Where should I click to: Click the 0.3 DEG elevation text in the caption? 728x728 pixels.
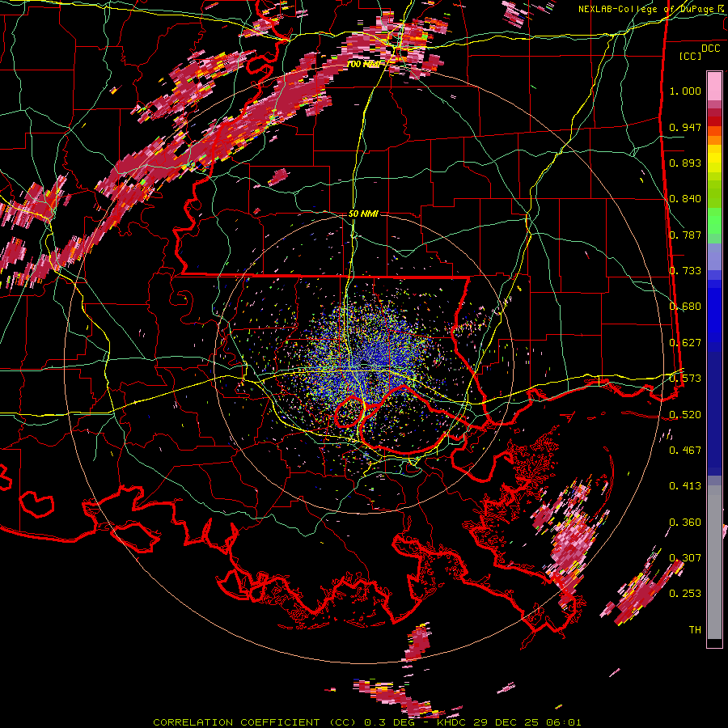[x=391, y=722]
